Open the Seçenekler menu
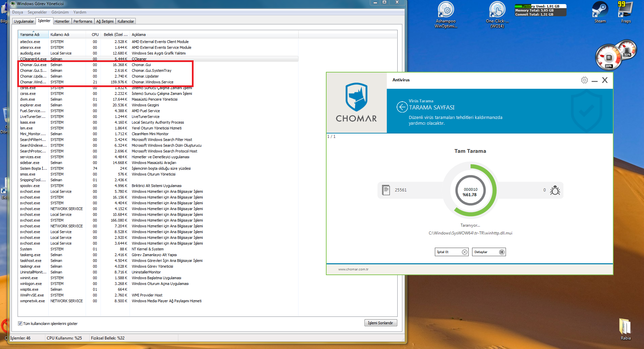Image resolution: width=644 pixels, height=349 pixels. tap(37, 12)
